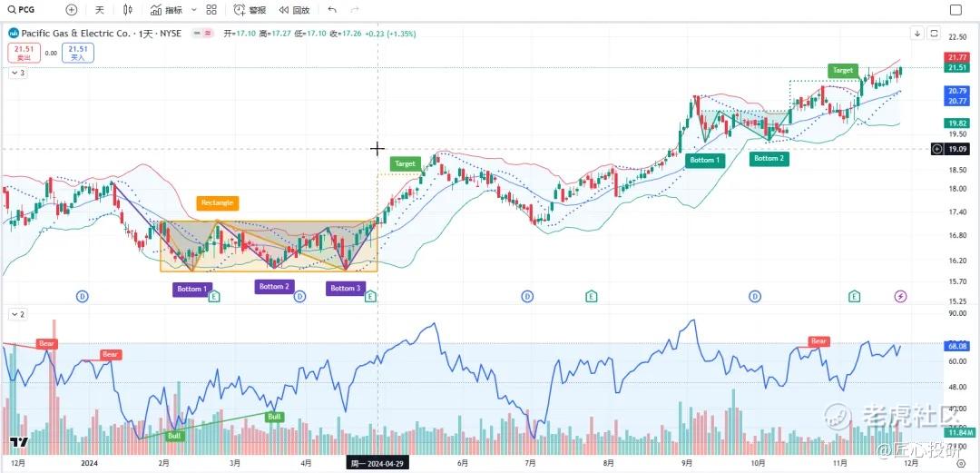Click the add symbol plus icon
This screenshot has height=473, width=980.
72,10
